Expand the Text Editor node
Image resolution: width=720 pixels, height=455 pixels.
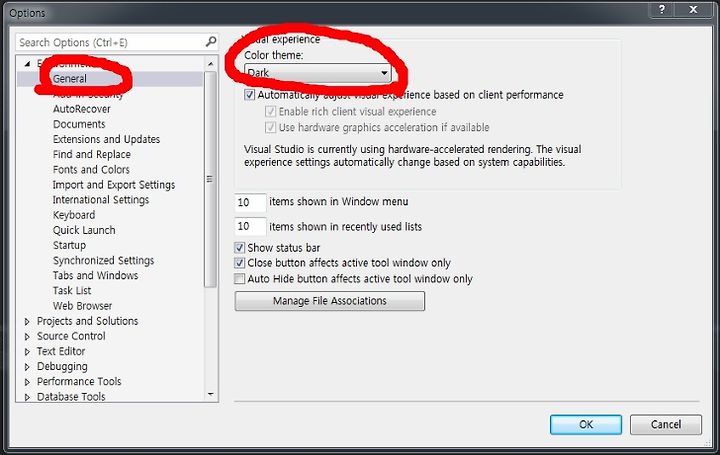27,352
